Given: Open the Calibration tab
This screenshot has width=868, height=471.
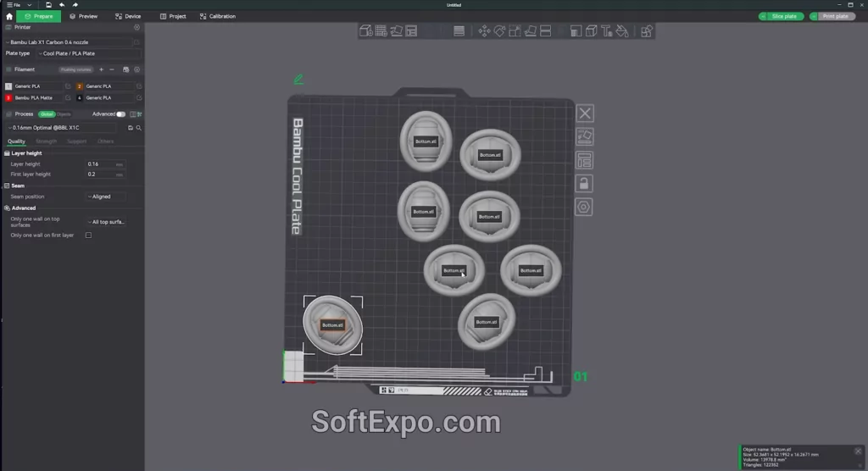Looking at the screenshot, I should (x=217, y=16).
